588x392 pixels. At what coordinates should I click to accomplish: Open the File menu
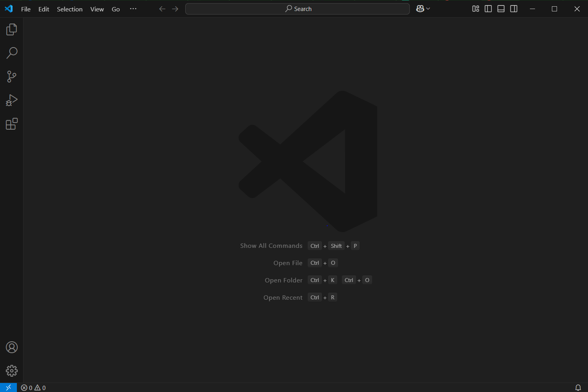click(26, 9)
